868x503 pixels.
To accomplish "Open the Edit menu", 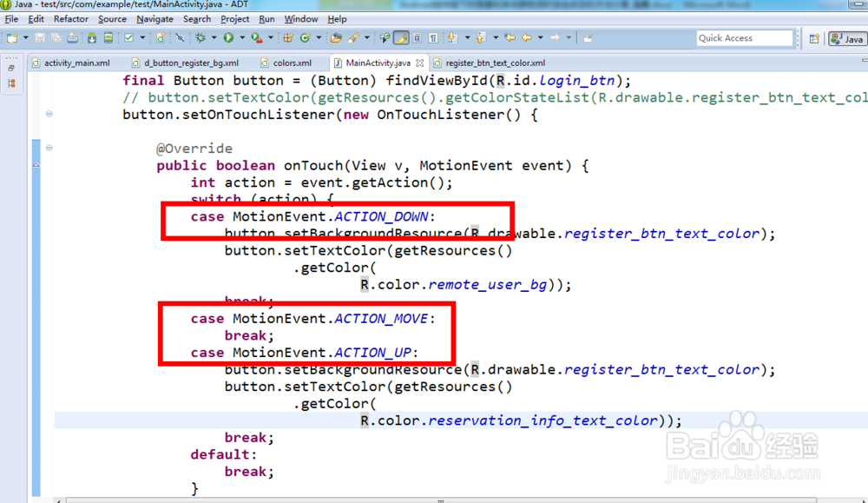I will coord(36,19).
